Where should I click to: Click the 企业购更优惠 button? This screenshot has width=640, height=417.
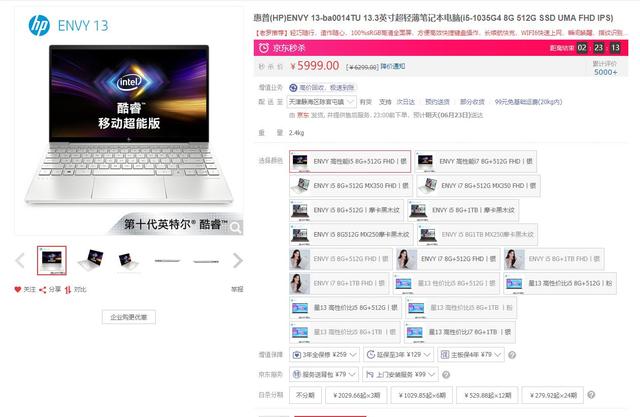[x=129, y=317]
